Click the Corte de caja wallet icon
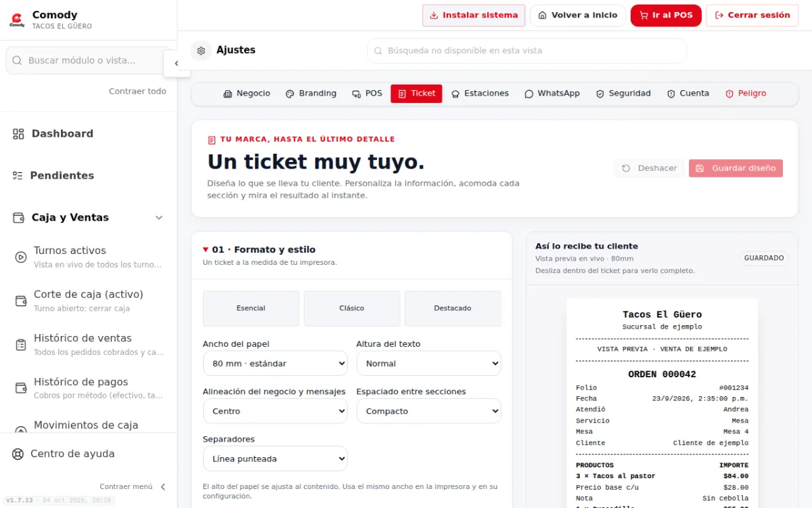 point(21,301)
